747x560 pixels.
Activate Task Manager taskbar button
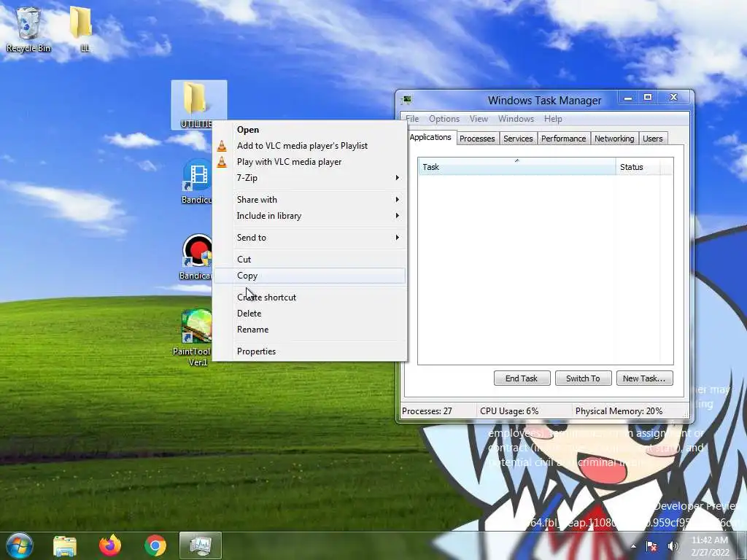(201, 545)
